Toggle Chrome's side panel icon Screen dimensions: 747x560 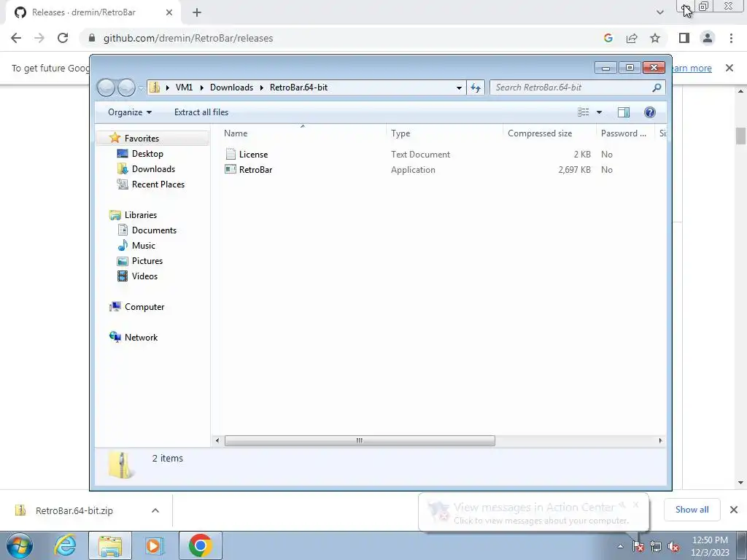(x=684, y=38)
